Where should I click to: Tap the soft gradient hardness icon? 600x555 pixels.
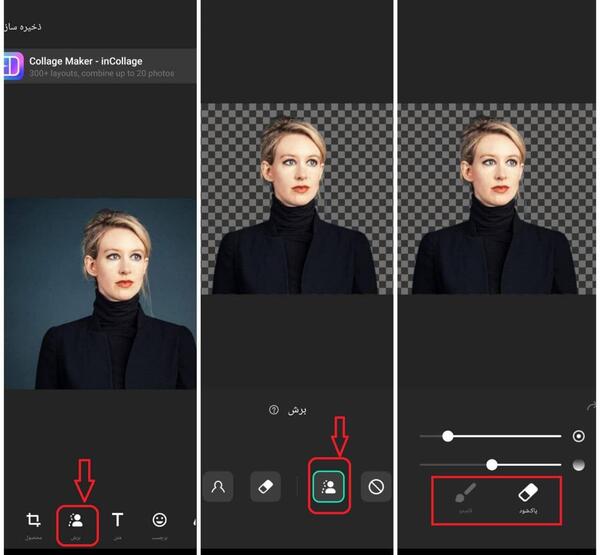tap(579, 465)
